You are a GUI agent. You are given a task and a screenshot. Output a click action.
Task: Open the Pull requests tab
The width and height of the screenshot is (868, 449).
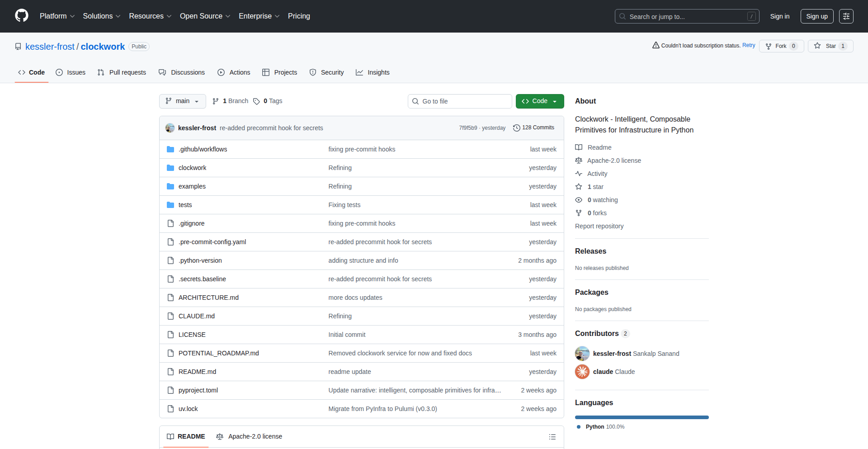pyautogui.click(x=122, y=72)
